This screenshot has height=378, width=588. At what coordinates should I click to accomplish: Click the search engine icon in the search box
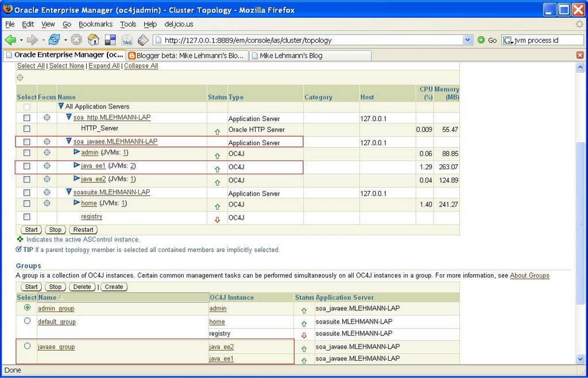508,40
